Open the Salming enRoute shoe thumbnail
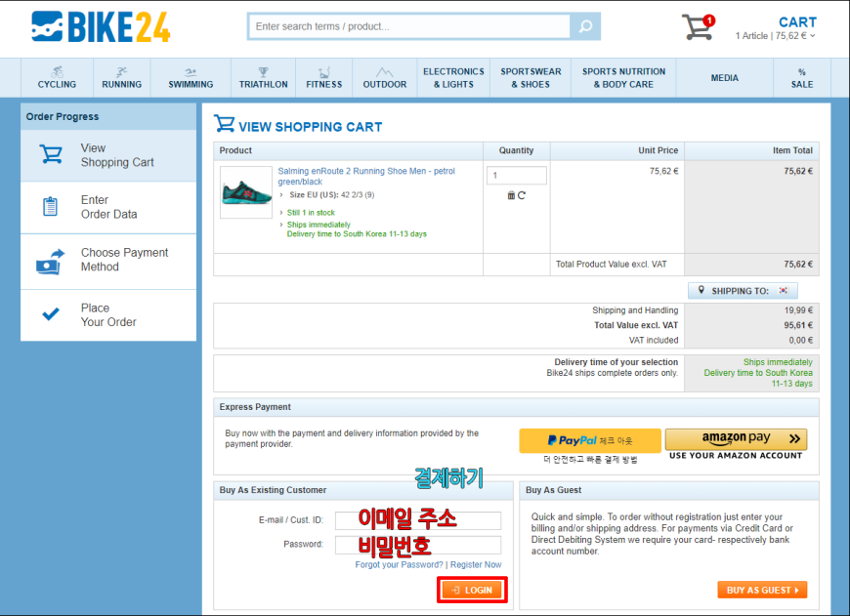The height and width of the screenshot is (616, 850). tap(246, 192)
